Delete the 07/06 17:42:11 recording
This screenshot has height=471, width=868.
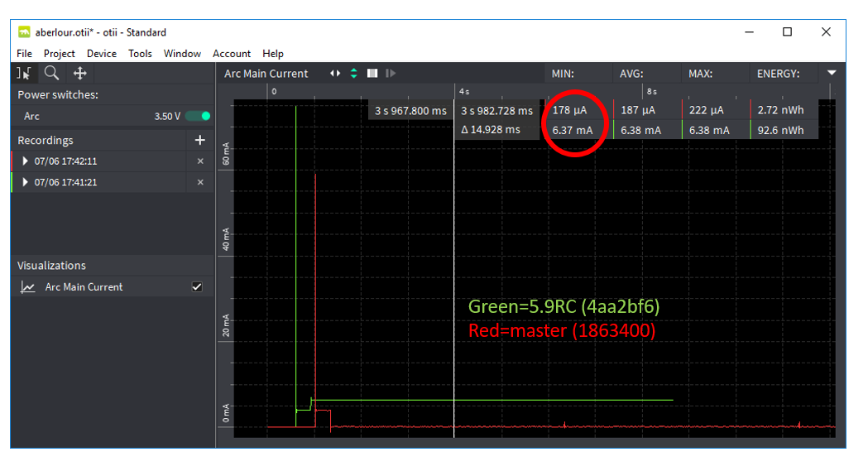[200, 161]
